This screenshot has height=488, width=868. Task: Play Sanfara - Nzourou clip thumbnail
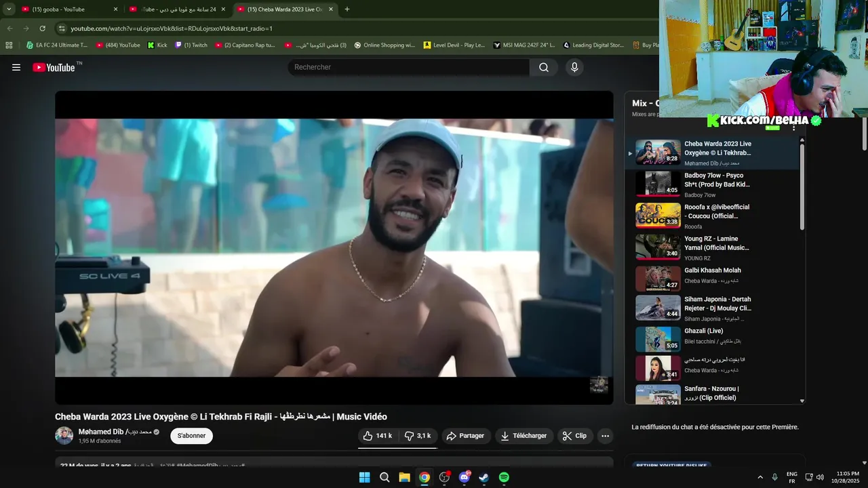click(x=658, y=394)
